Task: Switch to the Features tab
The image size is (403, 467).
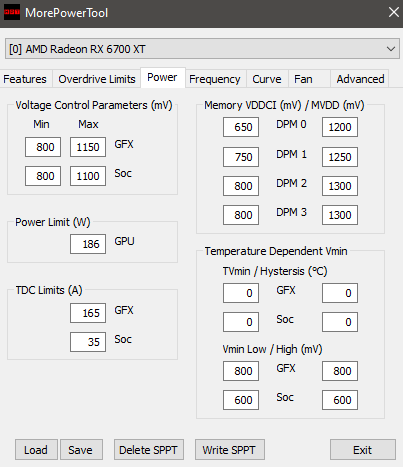Action: click(x=25, y=79)
